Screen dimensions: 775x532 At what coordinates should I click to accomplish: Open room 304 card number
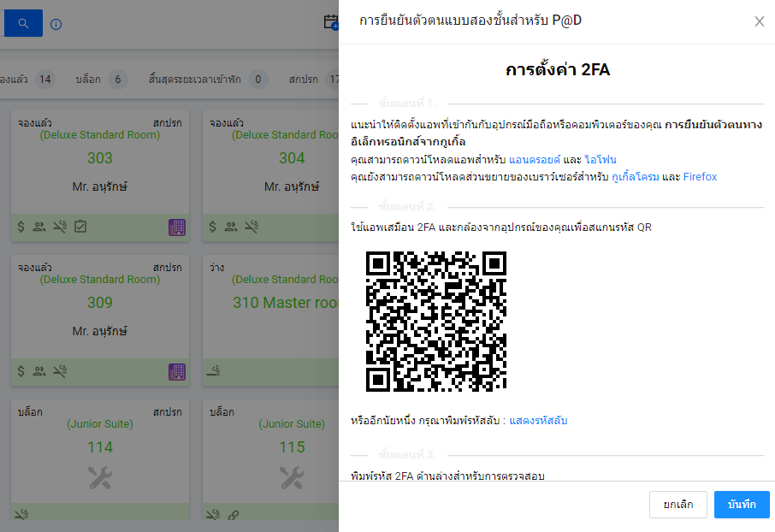(292, 158)
